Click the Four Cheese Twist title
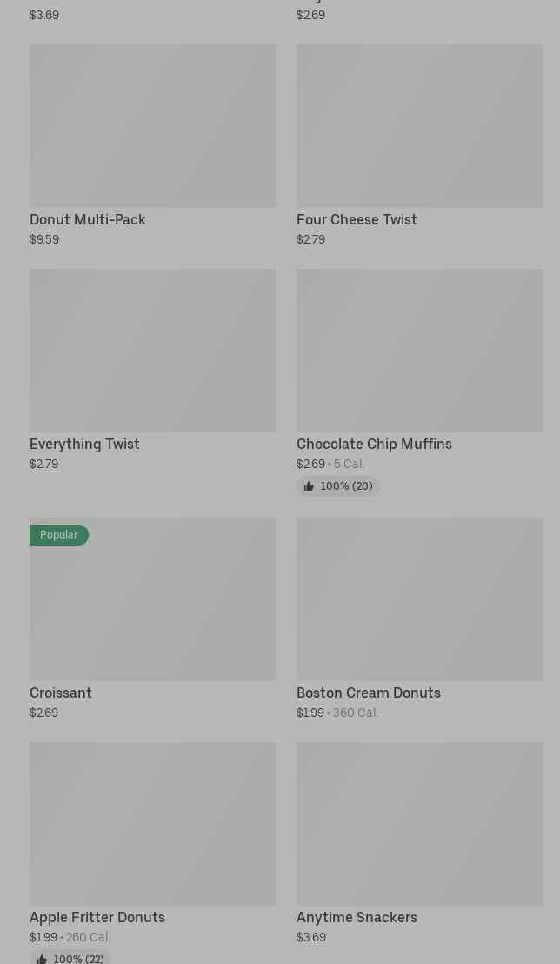The image size is (560, 964). point(357,219)
